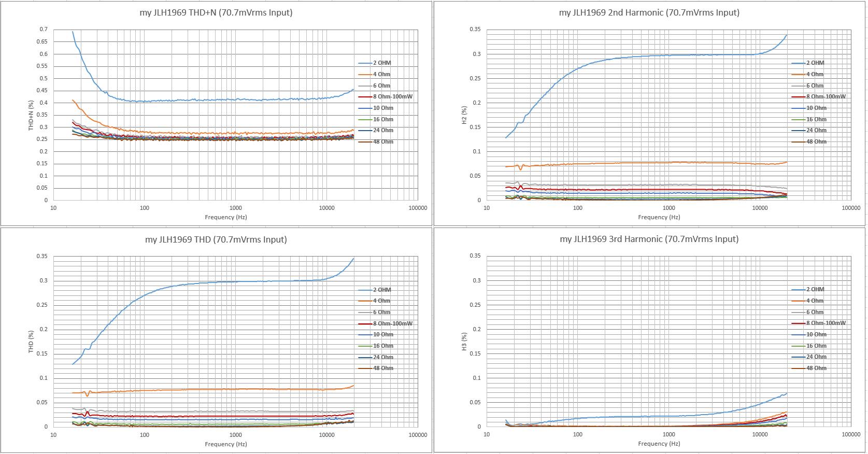Click 24 Ohm legend entry in THD+N chart
This screenshot has width=868, height=454.
coord(376,130)
